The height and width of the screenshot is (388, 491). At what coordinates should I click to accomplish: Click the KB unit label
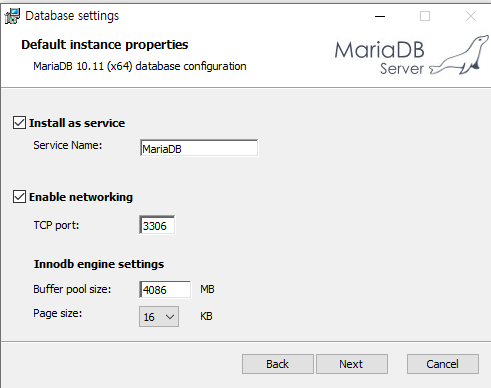206,316
